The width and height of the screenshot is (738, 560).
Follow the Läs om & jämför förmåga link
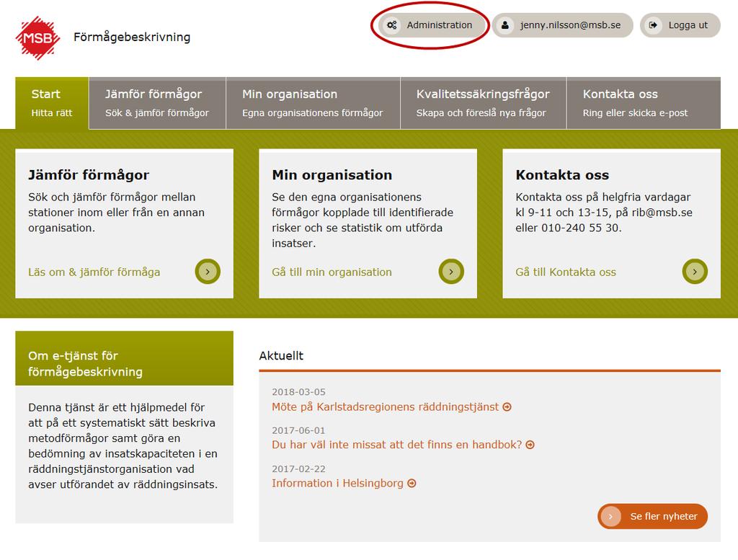click(x=94, y=272)
